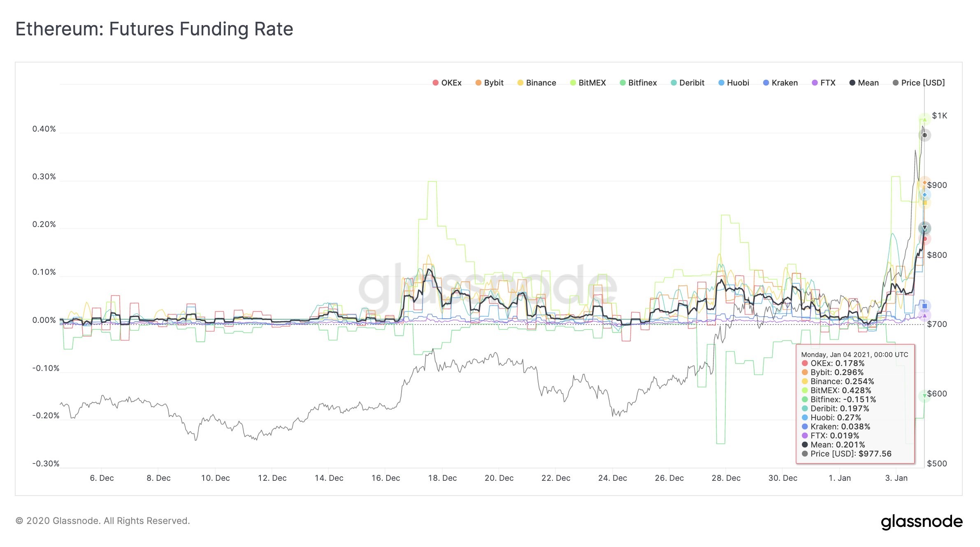The height and width of the screenshot is (547, 980).
Task: Hide the Kraken series in legend
Action: tap(780, 83)
